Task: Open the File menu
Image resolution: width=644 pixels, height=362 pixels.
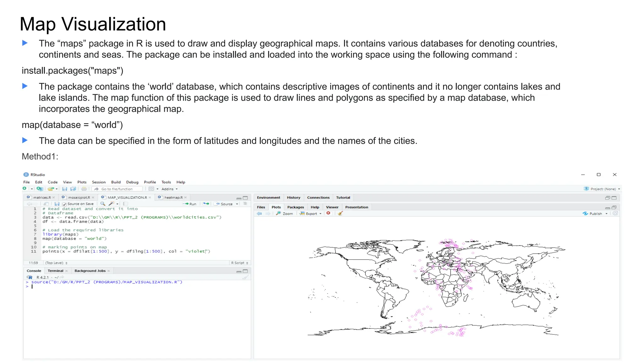Action: click(x=26, y=182)
